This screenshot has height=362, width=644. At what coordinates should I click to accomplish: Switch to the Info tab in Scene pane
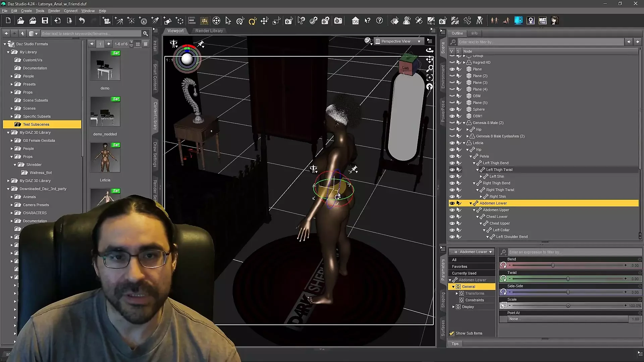474,33
